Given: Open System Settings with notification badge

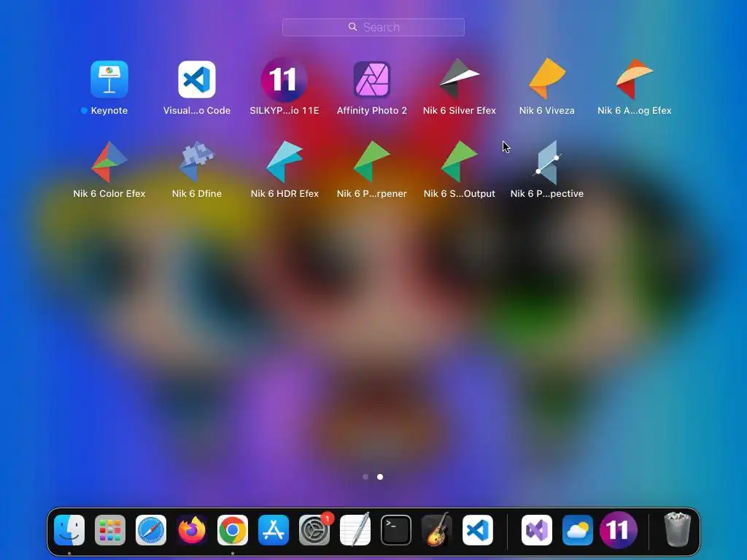Looking at the screenshot, I should (314, 530).
